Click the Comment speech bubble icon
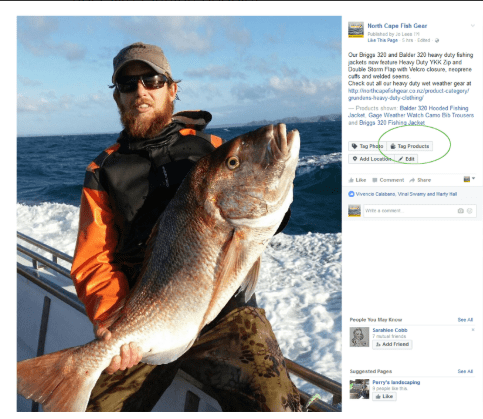The width and height of the screenshot is (483, 419). pyautogui.click(x=375, y=180)
